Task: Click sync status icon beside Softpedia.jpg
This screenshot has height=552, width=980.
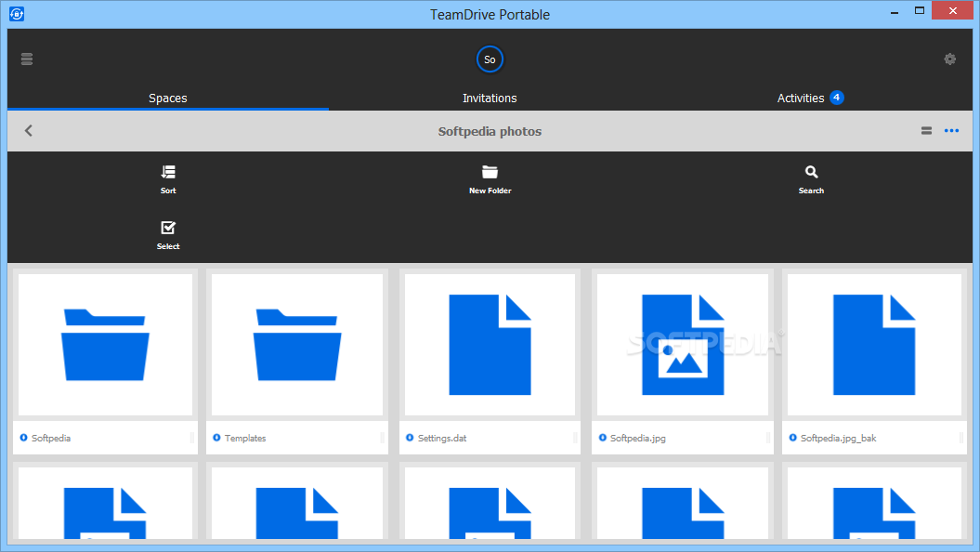Action: click(x=603, y=438)
